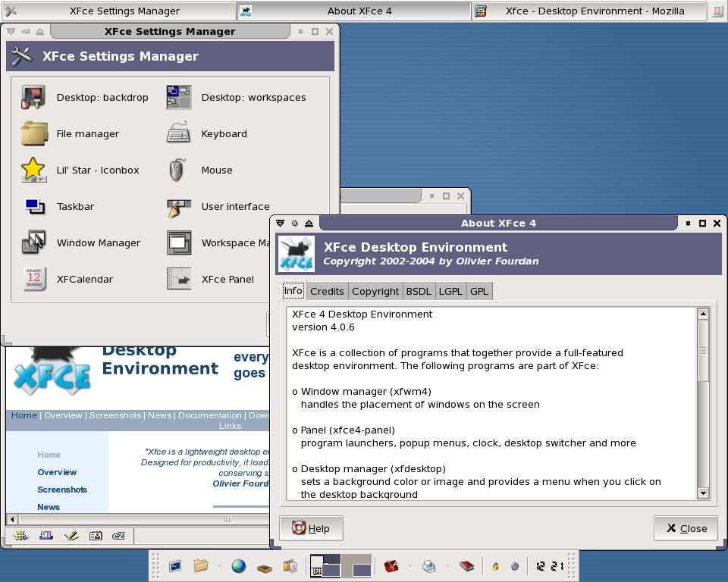Open the User interface settings icon
The width and height of the screenshot is (728, 582).
[x=179, y=208]
